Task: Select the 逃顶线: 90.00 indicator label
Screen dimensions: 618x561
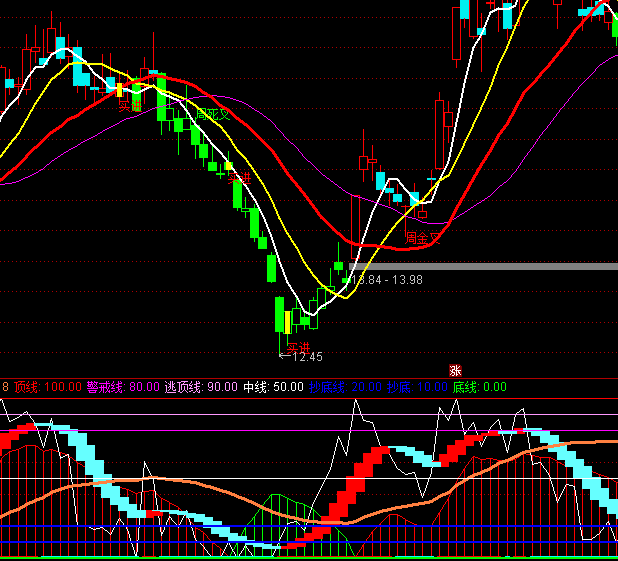Action: (201, 387)
